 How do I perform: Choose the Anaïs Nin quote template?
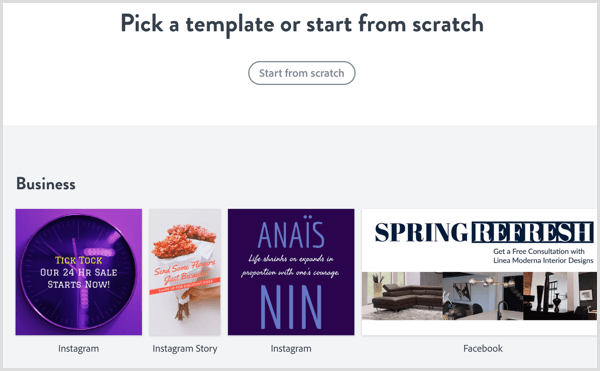coord(291,272)
